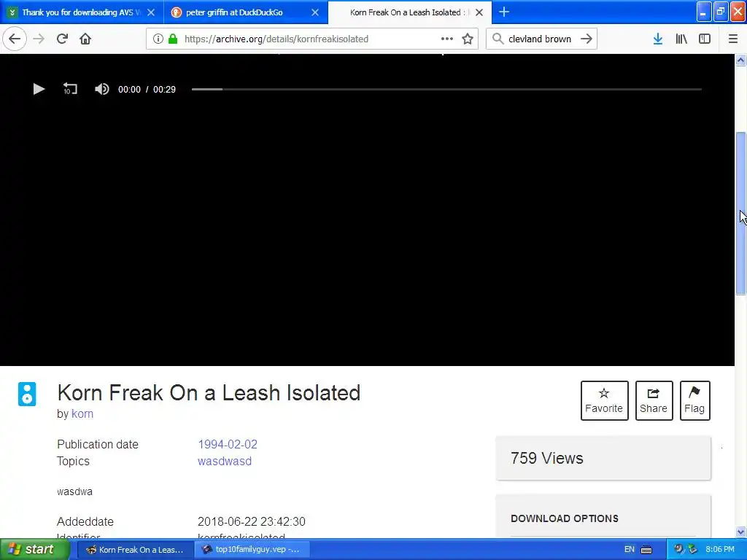Switch to top10familyguy.vep taskbar window
Image resolution: width=747 pixels, height=560 pixels.
[x=252, y=550]
